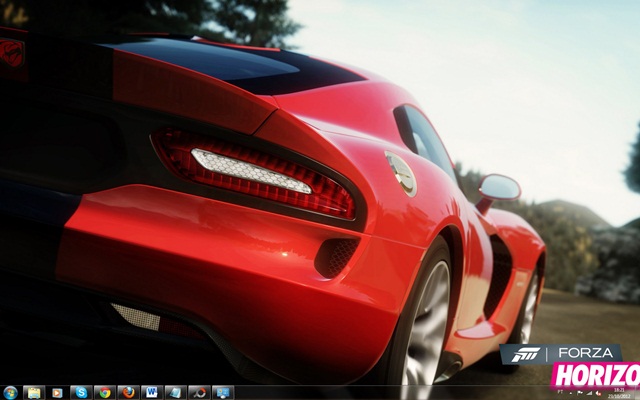
Task: Open the circular arrows taskbar app
Action: click(x=199, y=393)
